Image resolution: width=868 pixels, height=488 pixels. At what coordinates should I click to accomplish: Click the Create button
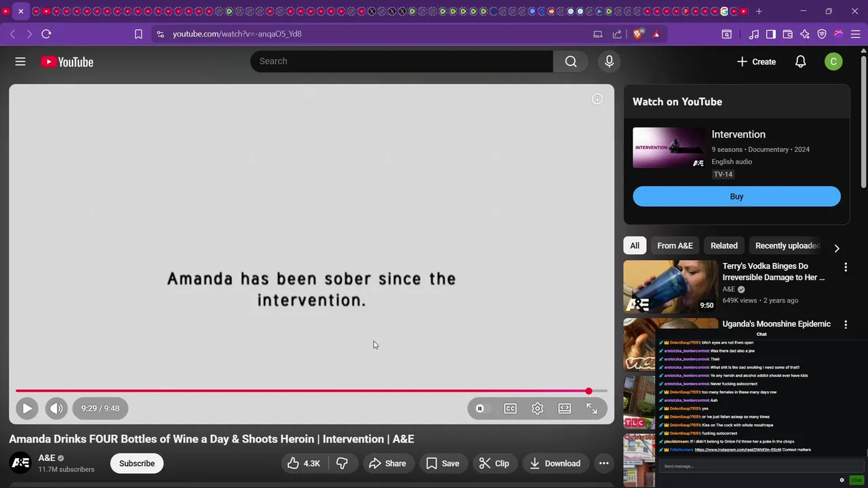pyautogui.click(x=756, y=62)
